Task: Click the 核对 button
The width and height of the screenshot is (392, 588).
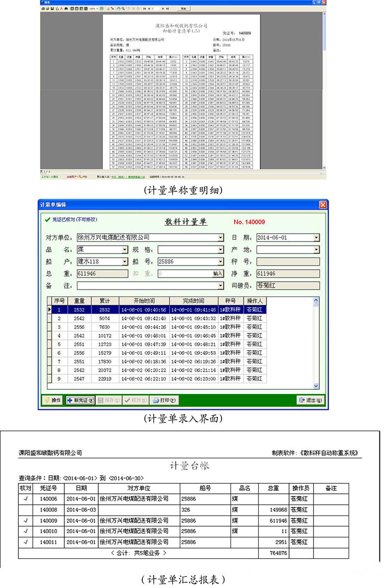Action: (136, 400)
